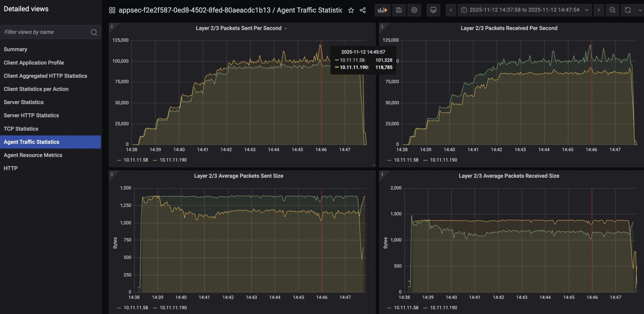The image size is (644, 314).
Task: Click the share dashboard icon
Action: pyautogui.click(x=363, y=10)
